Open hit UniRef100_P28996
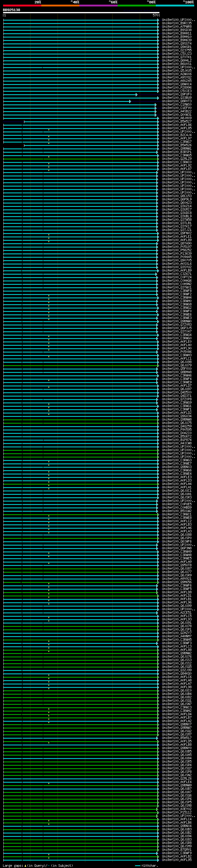Screen dimensions: 197x868 [177, 88]
